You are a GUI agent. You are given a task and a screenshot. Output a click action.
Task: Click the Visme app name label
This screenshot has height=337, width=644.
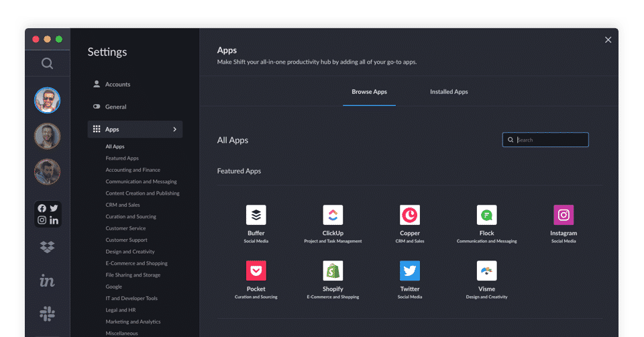[487, 289]
